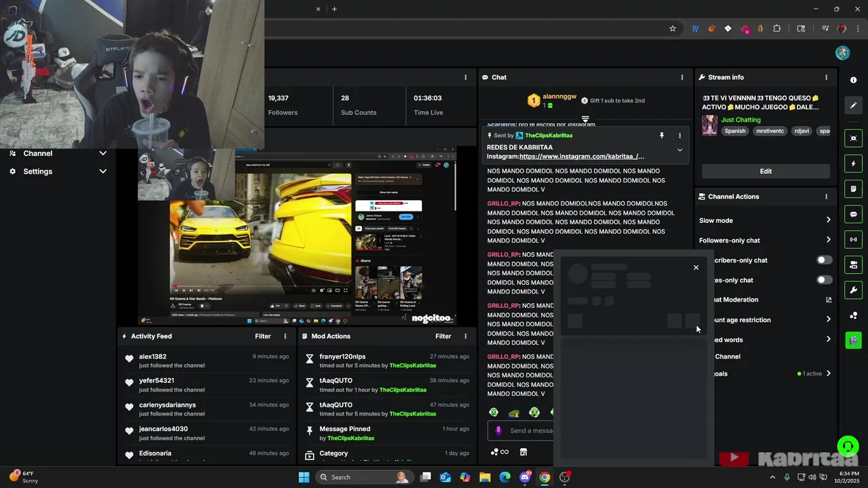
Task: Click the Send a message chat input
Action: click(x=532, y=430)
